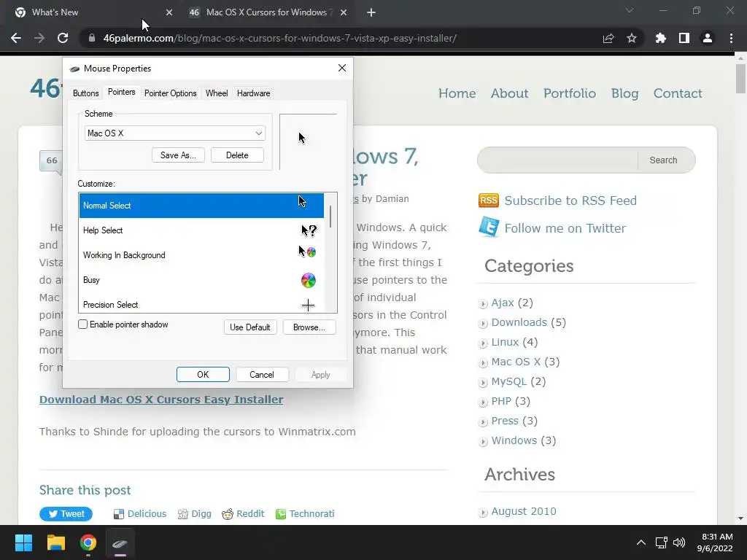
Task: Select Help Select pointer
Action: click(x=201, y=230)
